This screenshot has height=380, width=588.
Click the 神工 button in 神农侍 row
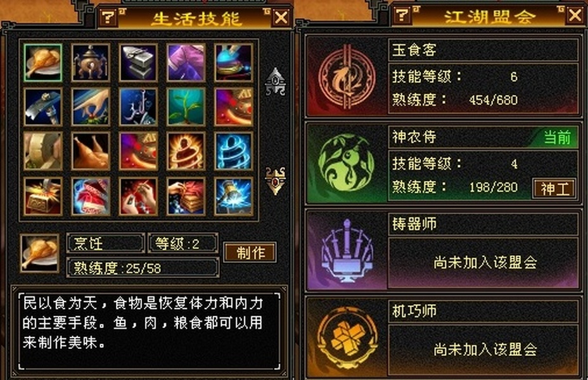click(554, 189)
